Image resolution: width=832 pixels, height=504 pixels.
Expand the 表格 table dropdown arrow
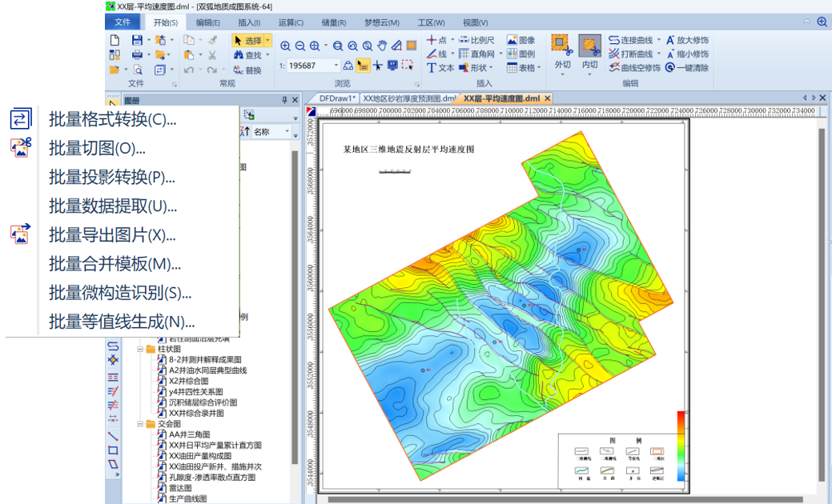(540, 68)
